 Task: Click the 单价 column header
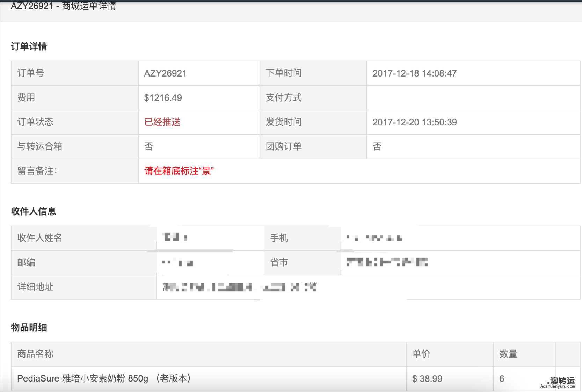pos(450,354)
